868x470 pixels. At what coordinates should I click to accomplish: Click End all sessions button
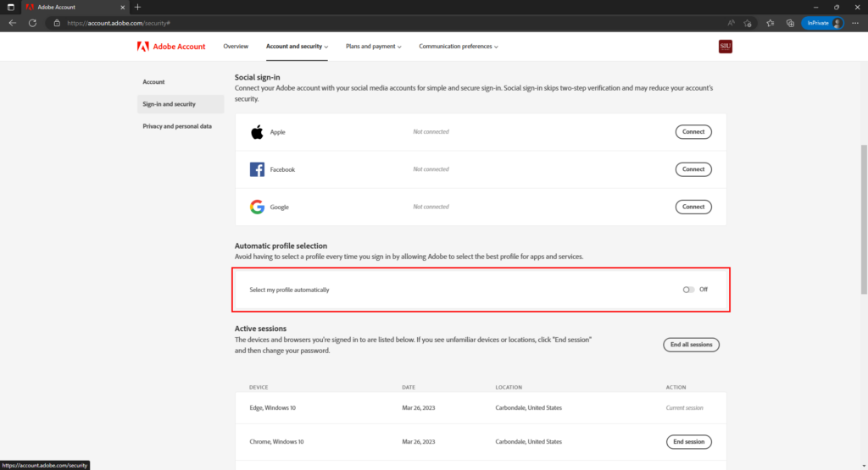[x=691, y=345]
